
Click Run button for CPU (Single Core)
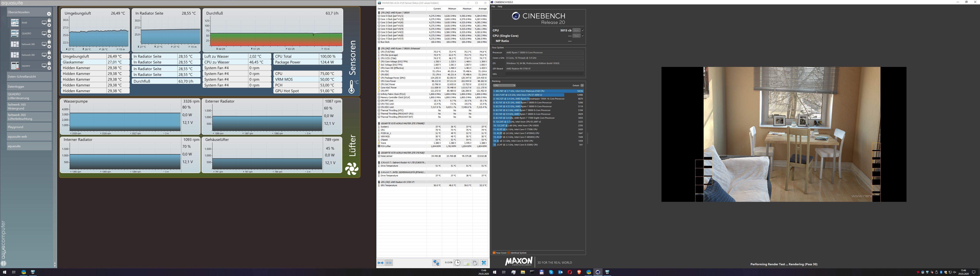[x=576, y=36]
